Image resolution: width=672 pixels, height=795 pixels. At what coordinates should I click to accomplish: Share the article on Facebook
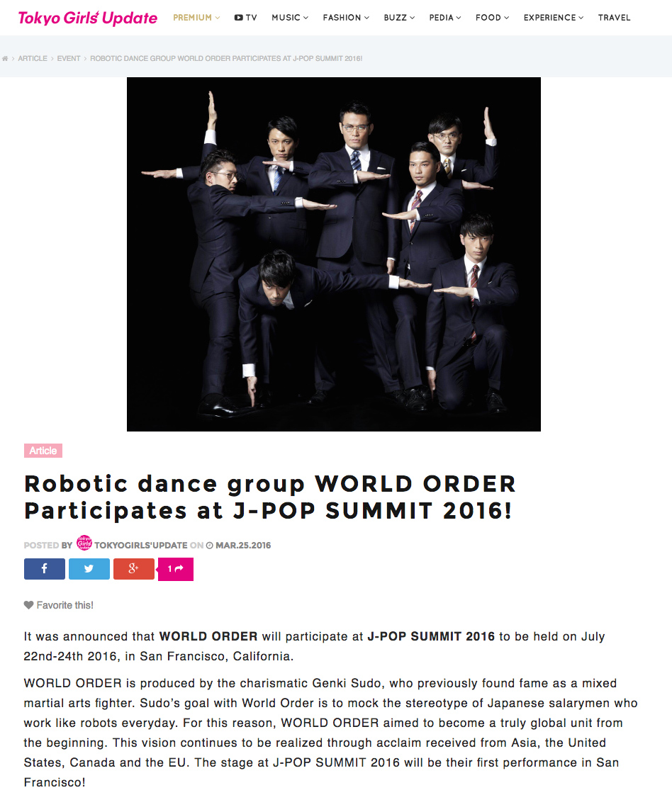44,569
